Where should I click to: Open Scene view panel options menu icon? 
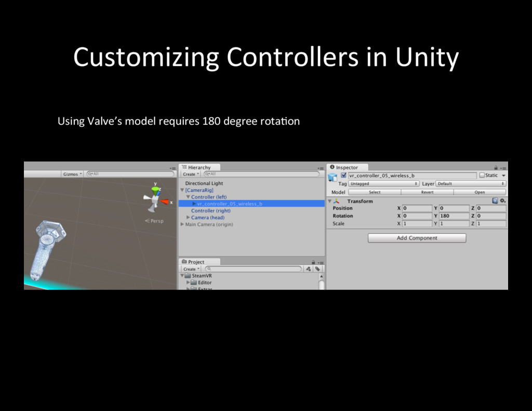coord(172,168)
